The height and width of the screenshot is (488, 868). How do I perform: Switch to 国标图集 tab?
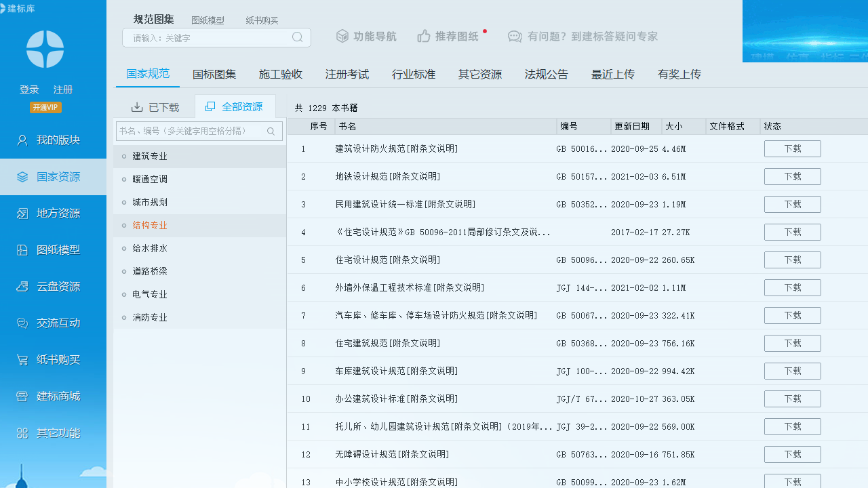pyautogui.click(x=214, y=75)
